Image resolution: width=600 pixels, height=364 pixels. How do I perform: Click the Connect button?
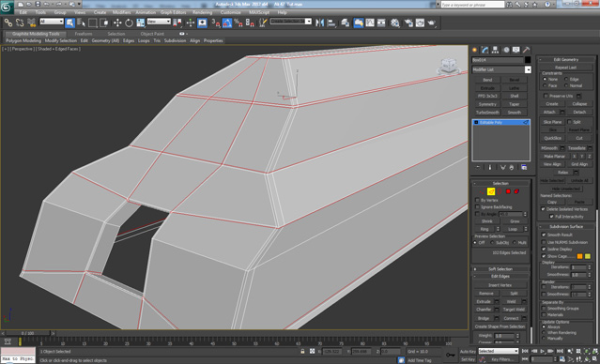[x=511, y=319]
